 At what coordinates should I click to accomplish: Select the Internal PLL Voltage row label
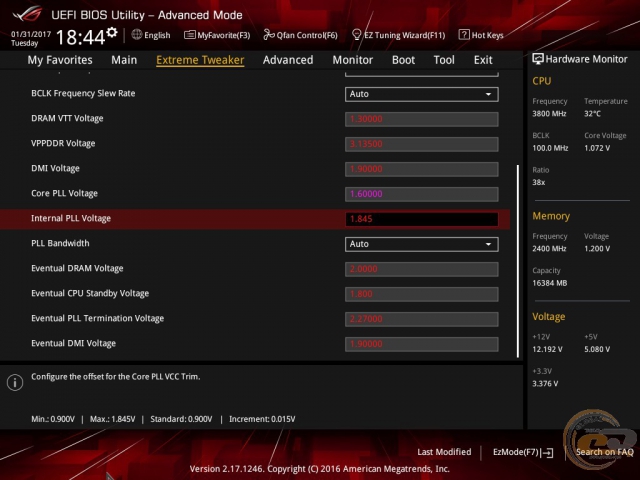[71, 218]
